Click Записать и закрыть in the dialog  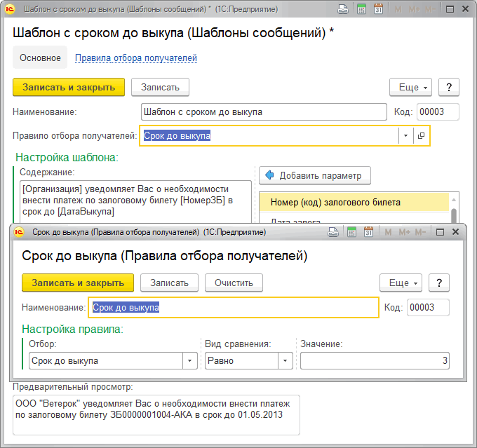[78, 283]
